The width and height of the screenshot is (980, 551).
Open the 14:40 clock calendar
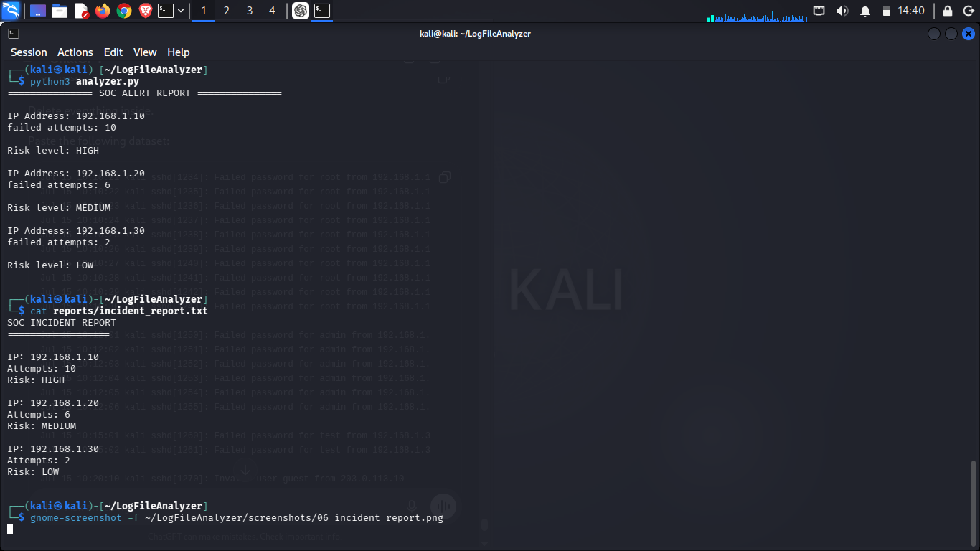911,11
